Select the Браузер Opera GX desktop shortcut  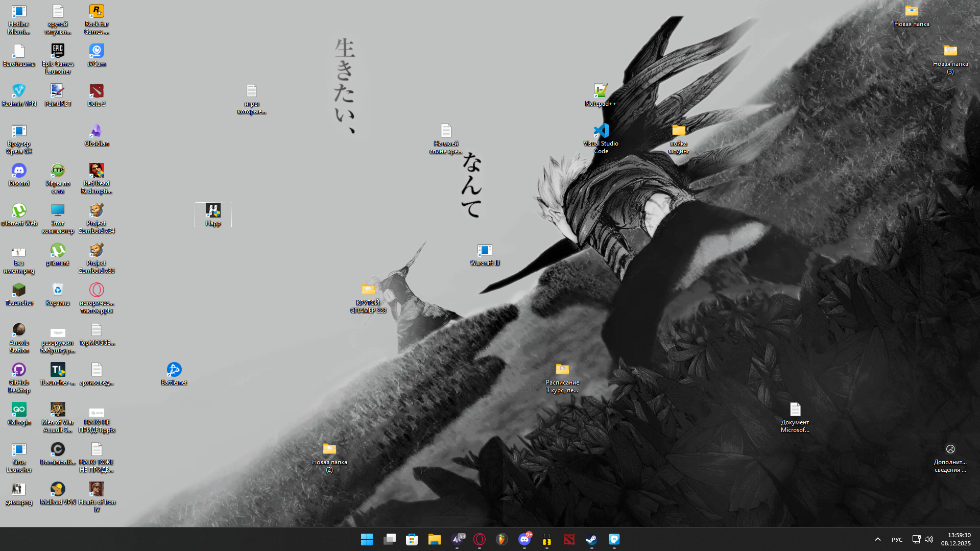[19, 139]
